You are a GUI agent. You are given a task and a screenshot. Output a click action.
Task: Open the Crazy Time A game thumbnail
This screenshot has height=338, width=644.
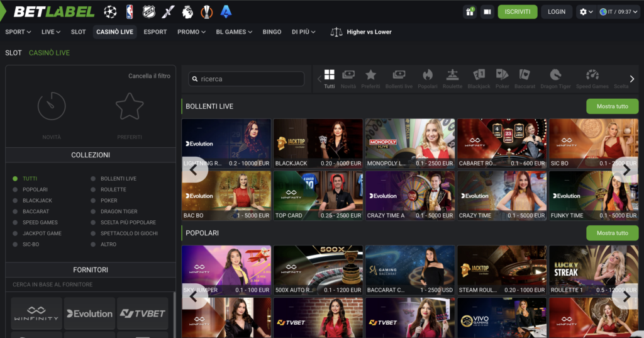410,196
